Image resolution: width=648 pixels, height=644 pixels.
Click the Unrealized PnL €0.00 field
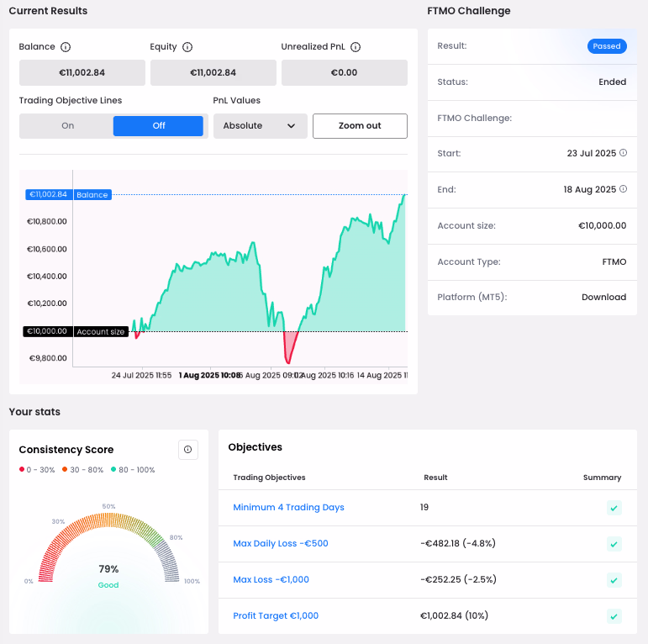[x=345, y=73]
